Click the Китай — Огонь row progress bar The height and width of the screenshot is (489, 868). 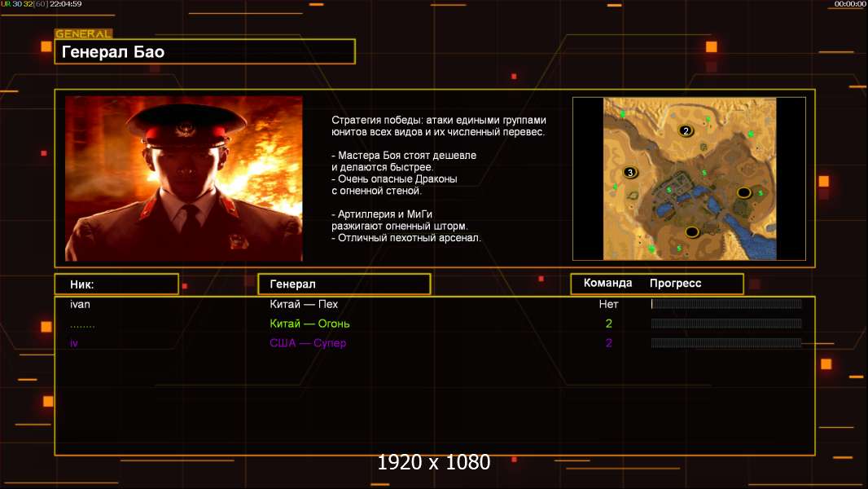[x=726, y=324]
